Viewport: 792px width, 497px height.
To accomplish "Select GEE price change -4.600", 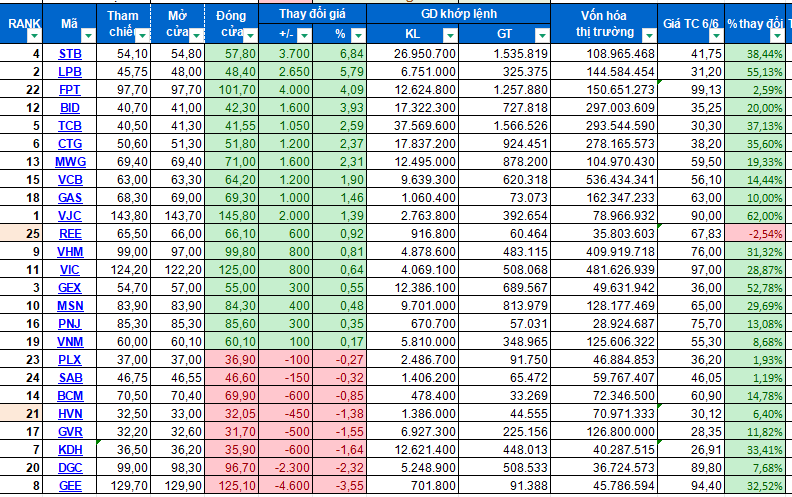I will tap(285, 486).
